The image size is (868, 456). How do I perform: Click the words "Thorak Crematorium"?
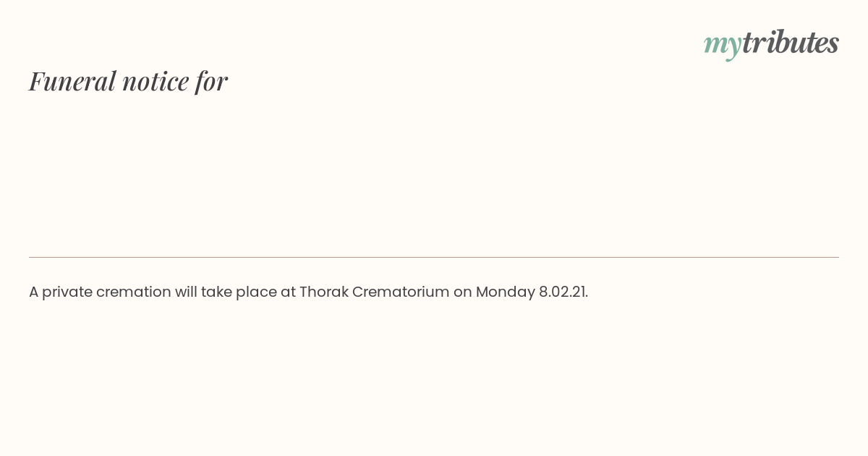374,292
